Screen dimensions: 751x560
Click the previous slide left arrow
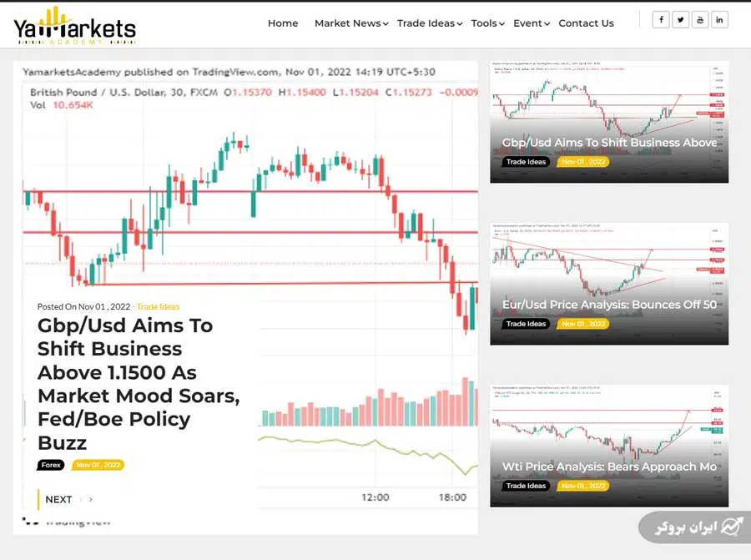tap(81, 499)
